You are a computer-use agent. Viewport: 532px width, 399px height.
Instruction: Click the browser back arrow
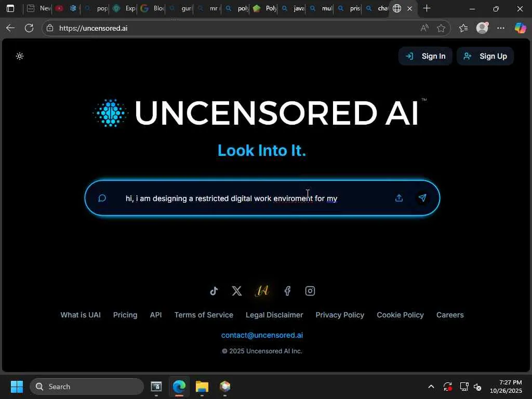pos(10,28)
